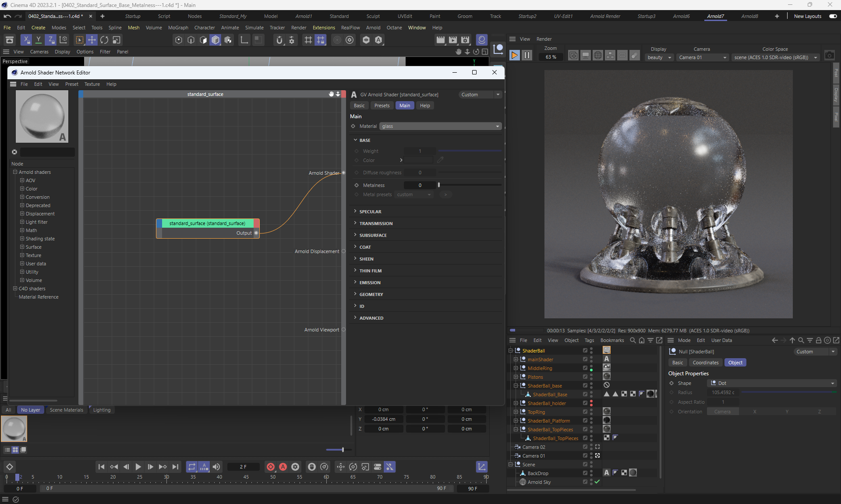Image resolution: width=841 pixels, height=504 pixels.
Task: Enable snap magnet icon in toolbar
Action: (279, 40)
